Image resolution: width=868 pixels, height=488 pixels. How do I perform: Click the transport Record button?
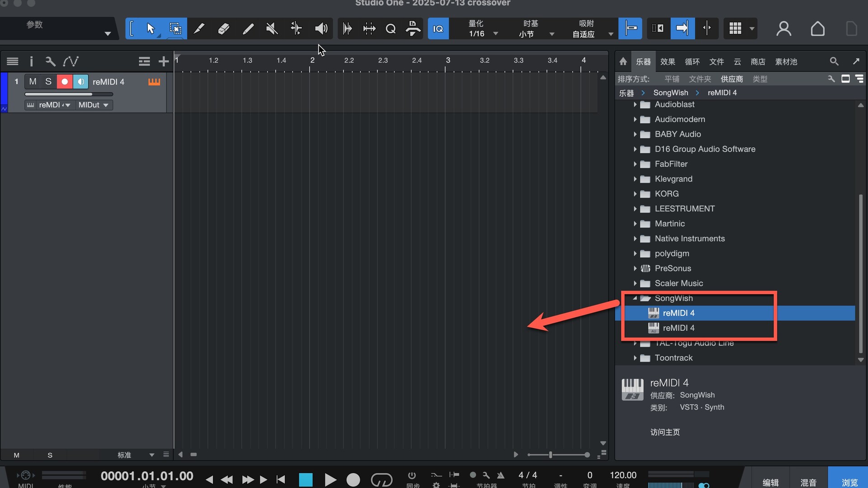click(x=353, y=479)
